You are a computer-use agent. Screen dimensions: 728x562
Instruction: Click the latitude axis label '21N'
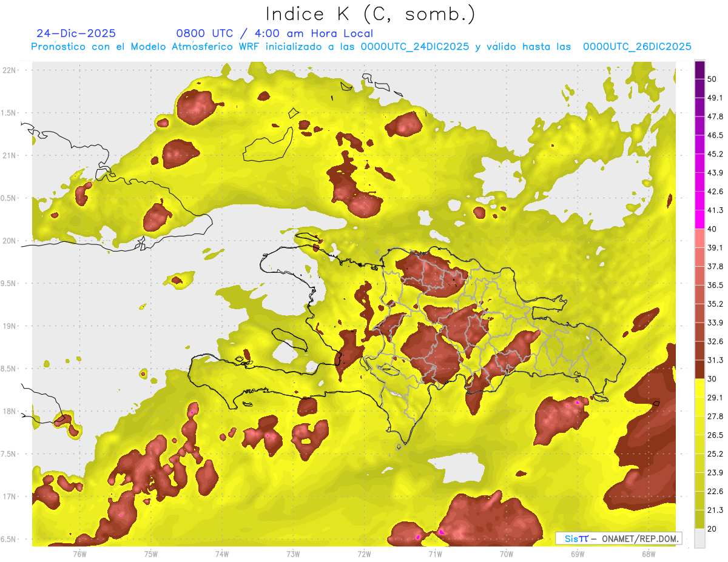(x=10, y=155)
